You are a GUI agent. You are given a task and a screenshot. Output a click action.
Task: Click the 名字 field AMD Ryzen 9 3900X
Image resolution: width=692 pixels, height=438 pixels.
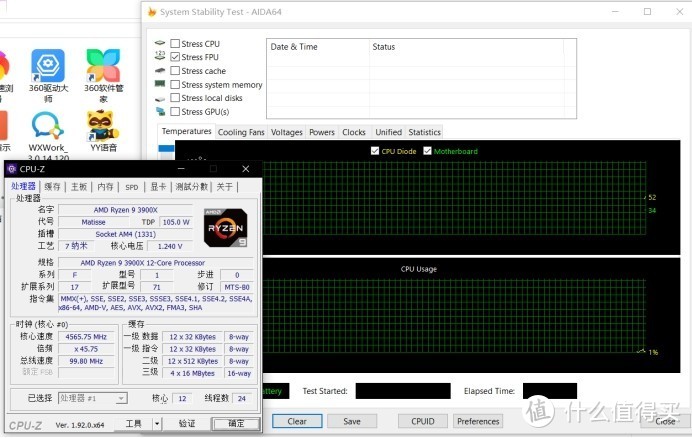coord(125,210)
